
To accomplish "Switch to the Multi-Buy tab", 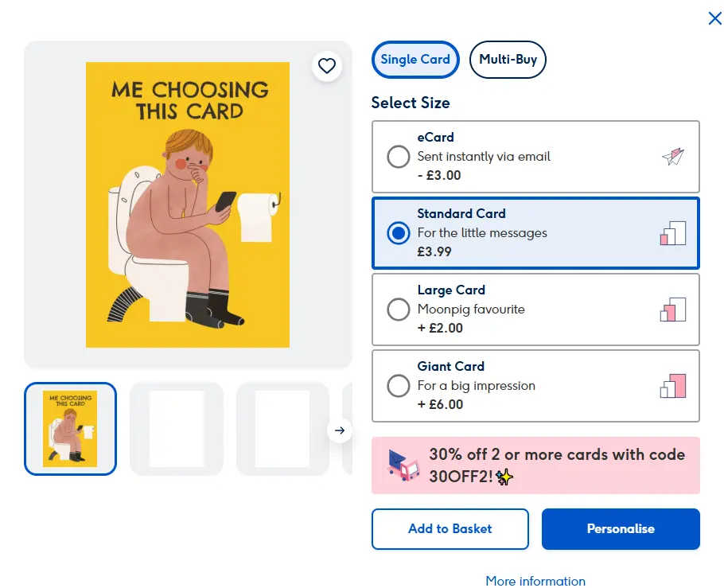I will (x=508, y=60).
